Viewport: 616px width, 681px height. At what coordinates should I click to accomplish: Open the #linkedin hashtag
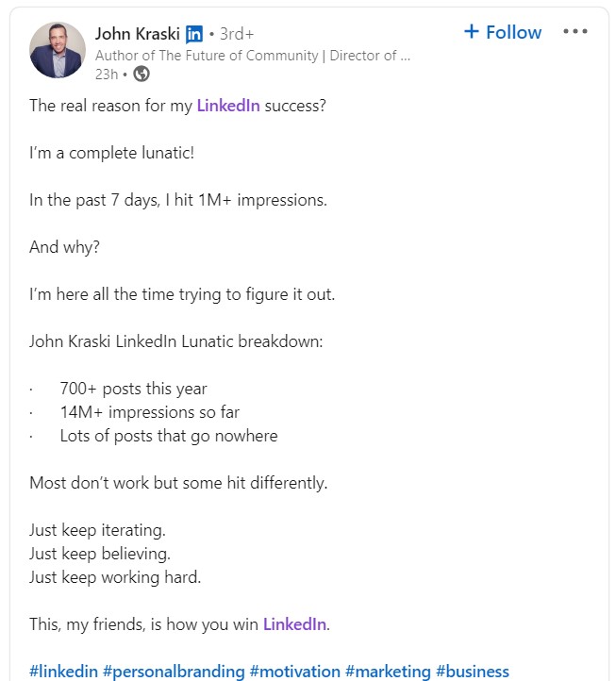tap(63, 672)
